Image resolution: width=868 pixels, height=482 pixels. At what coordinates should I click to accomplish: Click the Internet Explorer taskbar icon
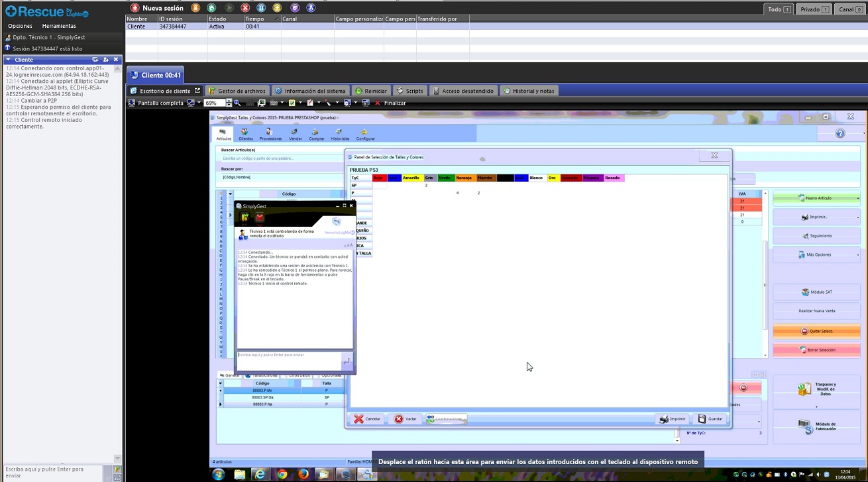pyautogui.click(x=260, y=474)
